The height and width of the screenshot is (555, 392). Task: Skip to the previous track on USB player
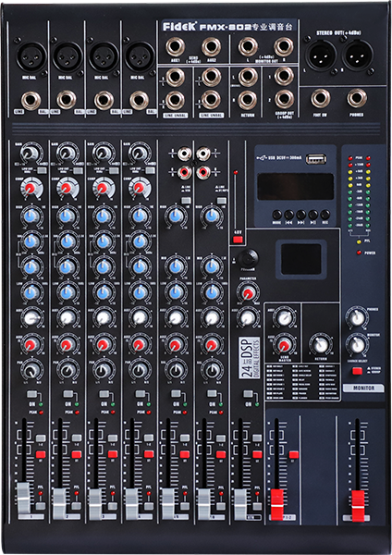click(289, 215)
